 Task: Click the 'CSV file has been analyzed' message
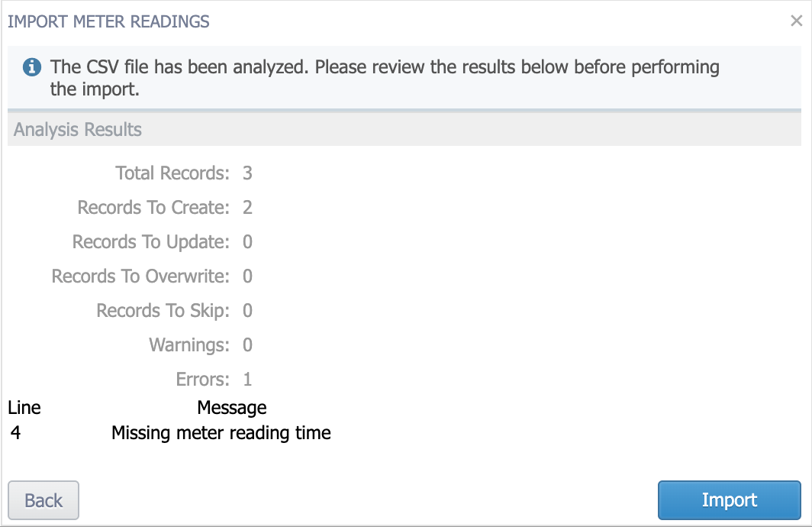(x=385, y=78)
